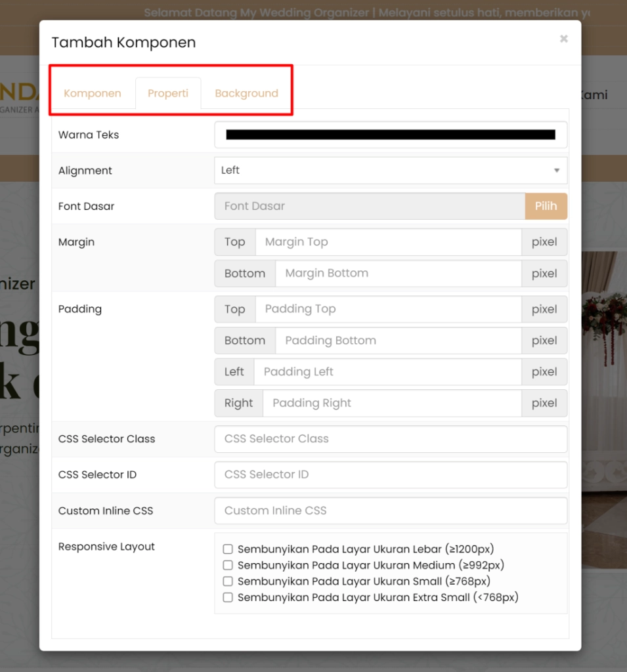Image resolution: width=627 pixels, height=672 pixels.
Task: Click the Padding Bottom field
Action: (398, 341)
